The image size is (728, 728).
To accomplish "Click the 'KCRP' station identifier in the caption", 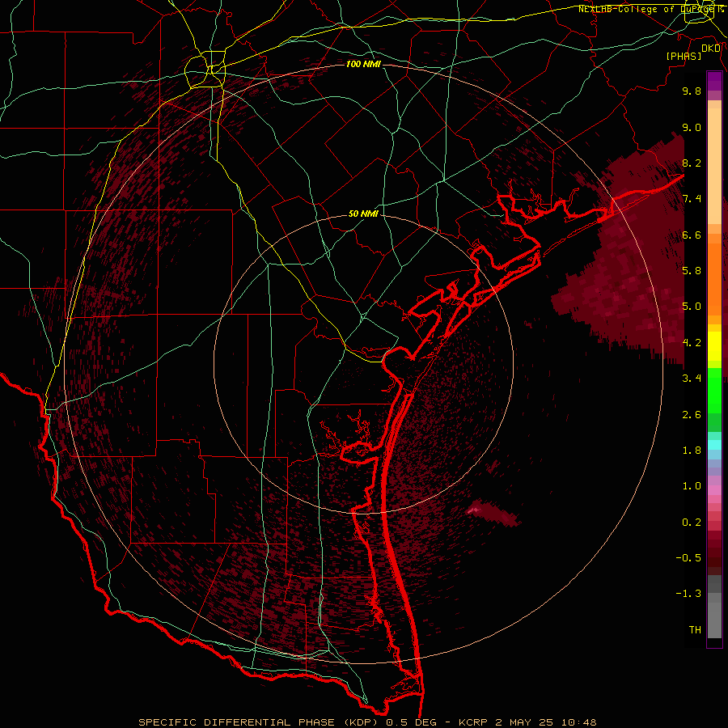I will click(x=472, y=722).
